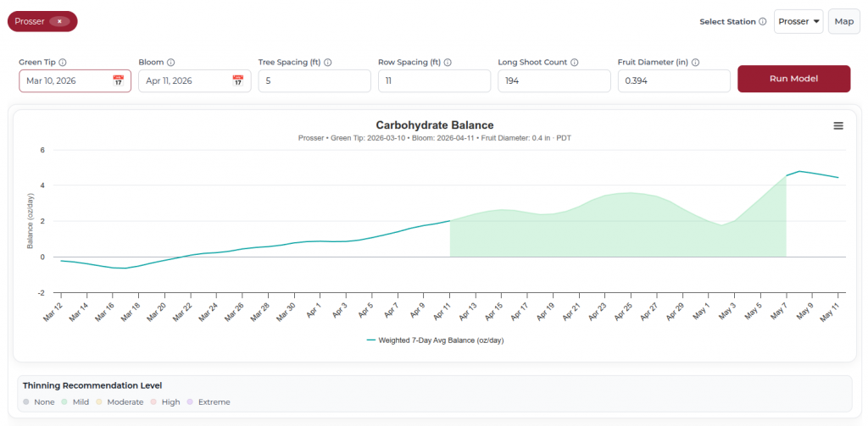Image resolution: width=868 pixels, height=426 pixels.
Task: Open the station Map
Action: pyautogui.click(x=844, y=21)
